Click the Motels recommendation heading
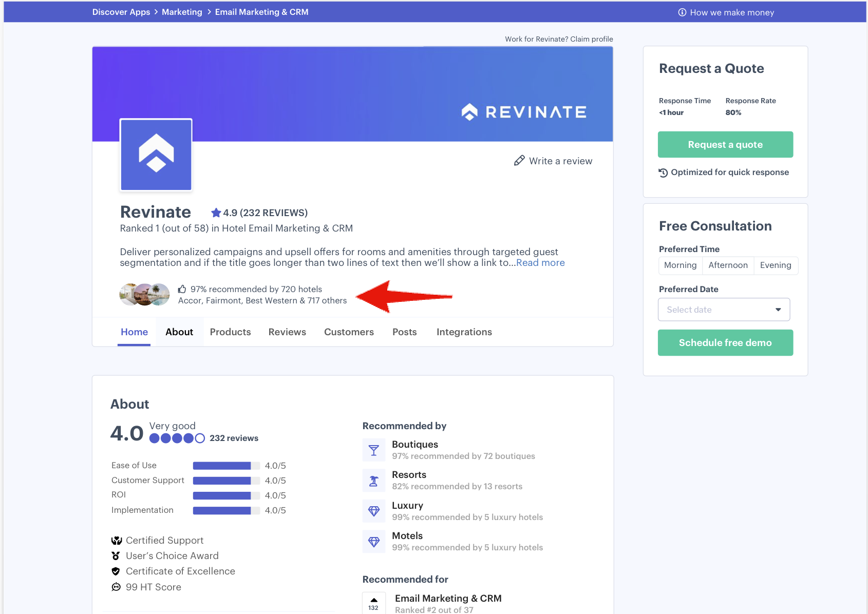 click(x=407, y=535)
